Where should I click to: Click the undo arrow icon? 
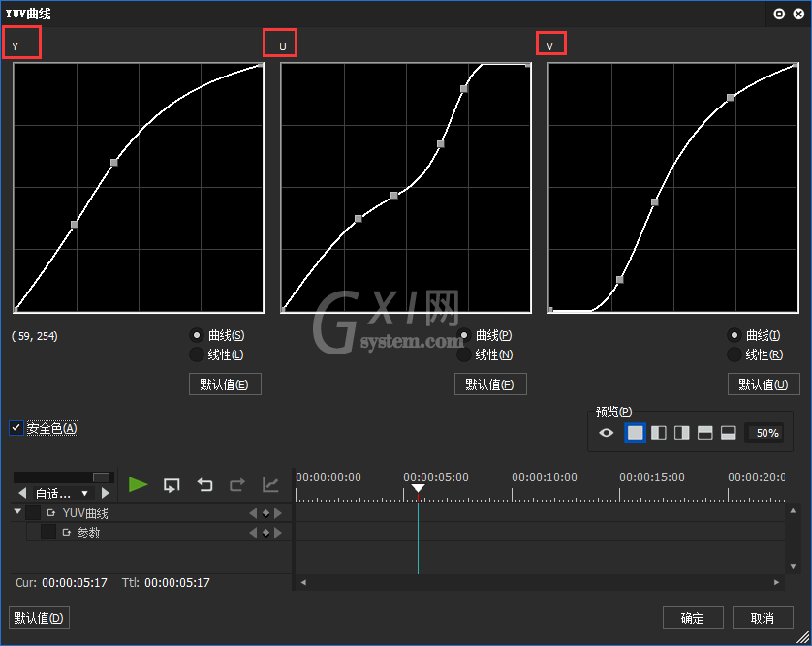tap(204, 485)
